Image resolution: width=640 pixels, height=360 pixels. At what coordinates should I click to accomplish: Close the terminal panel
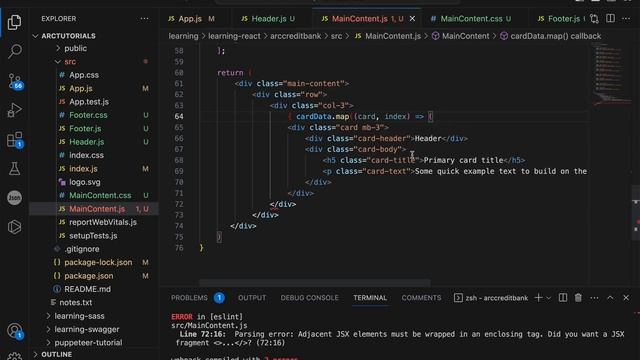(x=626, y=298)
